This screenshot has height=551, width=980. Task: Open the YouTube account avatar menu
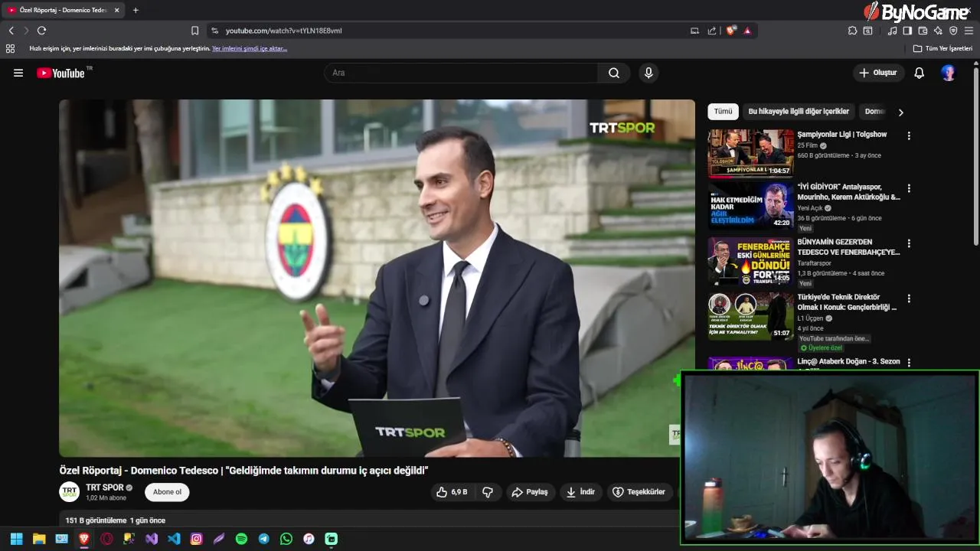click(x=949, y=73)
